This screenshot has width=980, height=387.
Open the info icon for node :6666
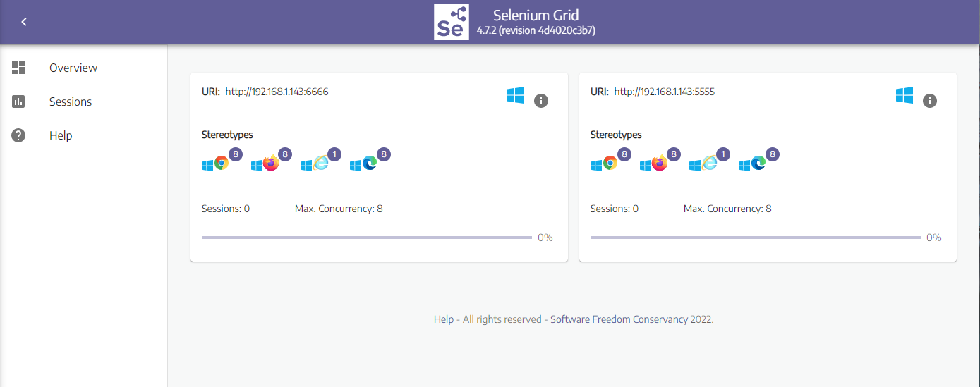coord(541,101)
